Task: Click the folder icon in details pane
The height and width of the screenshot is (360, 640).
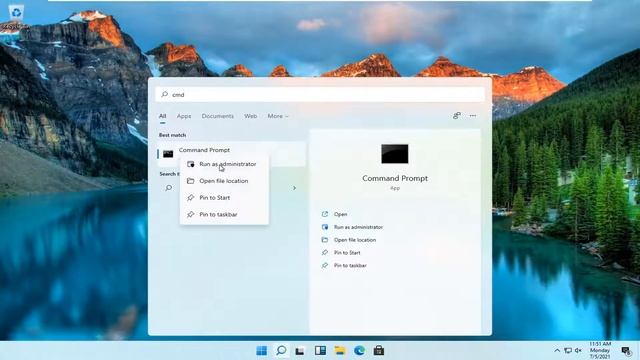Action: tap(325, 240)
